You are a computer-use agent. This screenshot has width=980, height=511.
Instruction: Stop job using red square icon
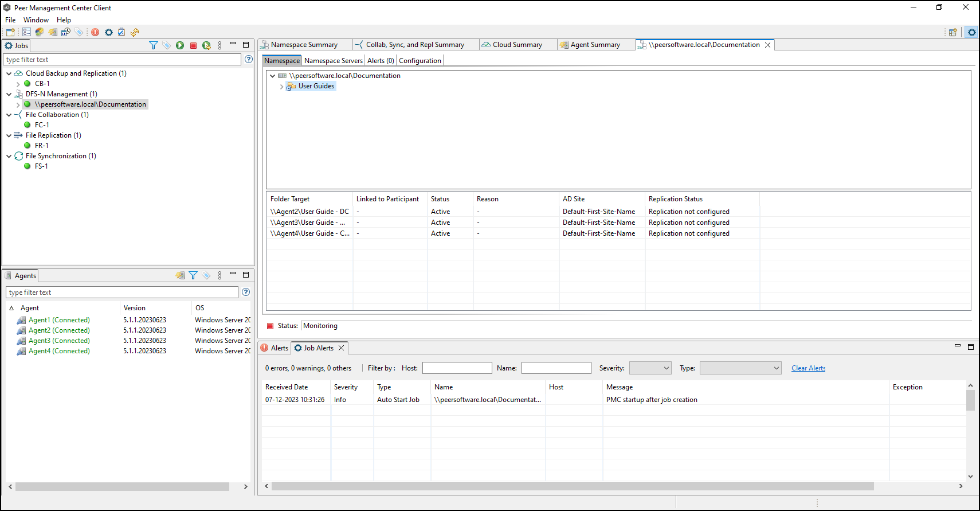click(x=193, y=45)
